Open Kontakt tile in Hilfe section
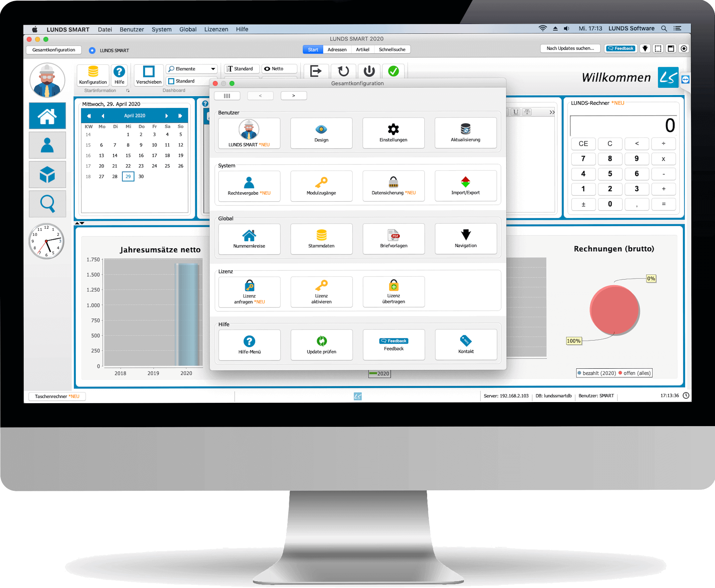 point(465,345)
